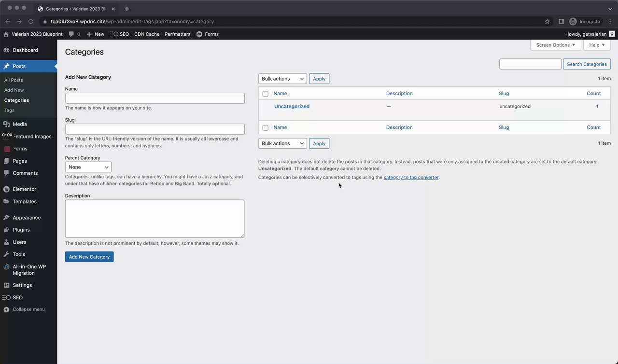Open a new browser tab with plus icon
618x364 pixels.
click(x=127, y=9)
